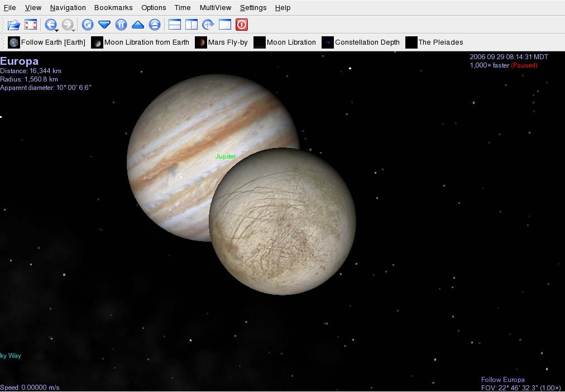Select the Europa moon in the view
This screenshot has width=565, height=392.
282,221
